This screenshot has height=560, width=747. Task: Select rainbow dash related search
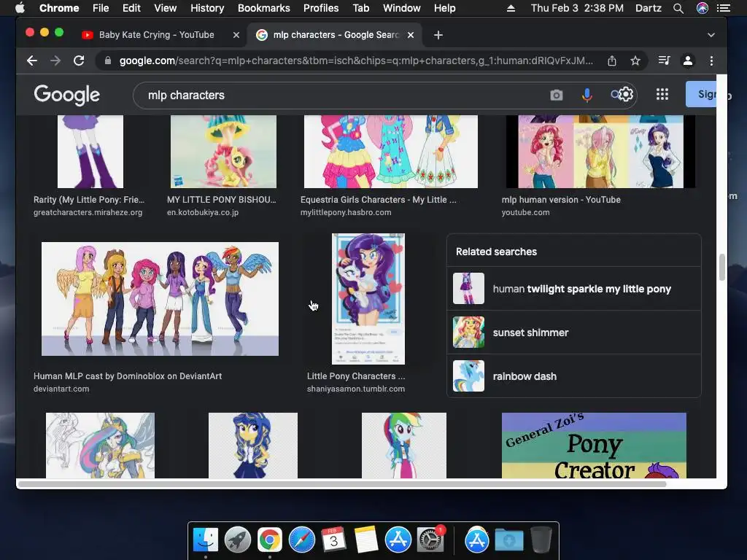(573, 376)
